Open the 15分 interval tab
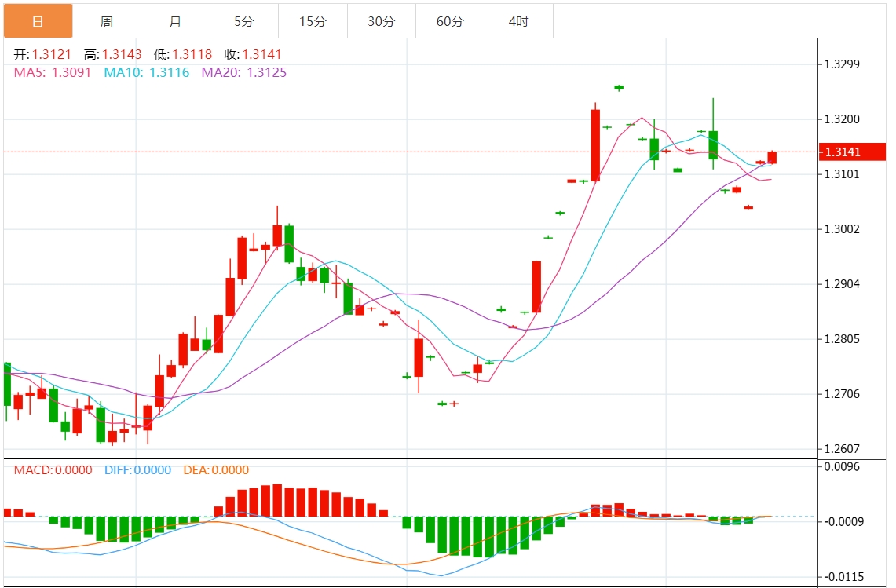The width and height of the screenshot is (896, 588). click(313, 21)
